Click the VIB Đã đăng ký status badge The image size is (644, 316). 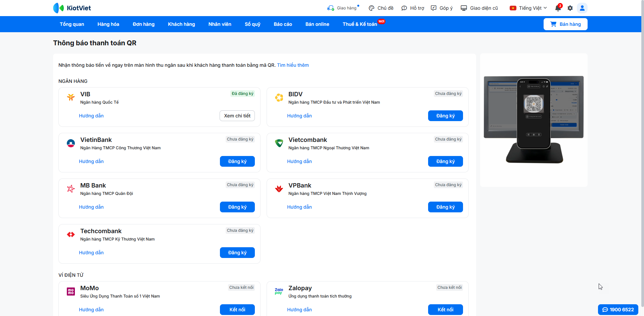tap(242, 94)
